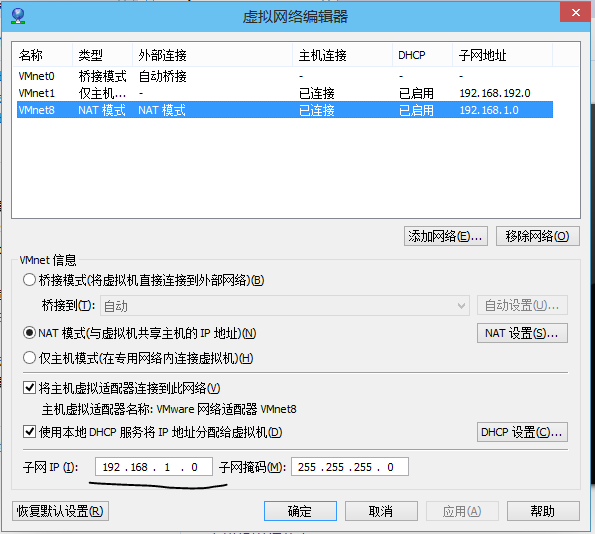Sort by 类型 column header

coord(102,55)
